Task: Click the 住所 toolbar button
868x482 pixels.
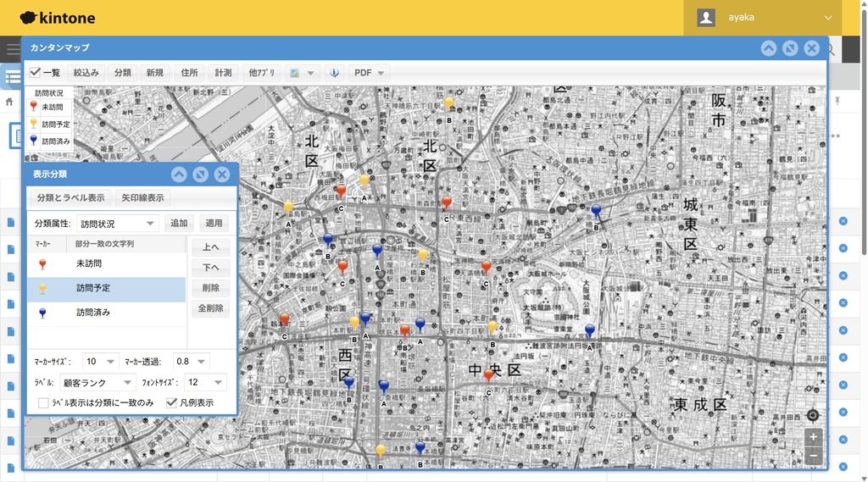Action: (189, 73)
